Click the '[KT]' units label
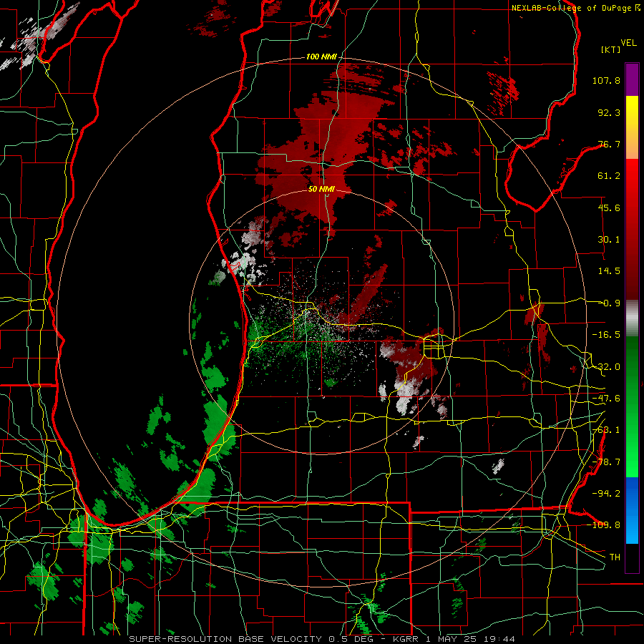This screenshot has height=644, width=644. pos(611,49)
